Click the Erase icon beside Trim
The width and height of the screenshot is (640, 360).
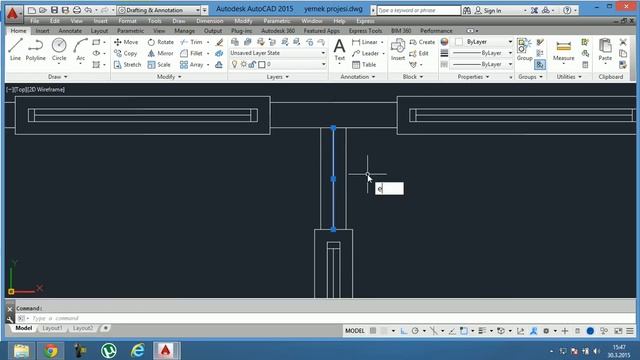coord(220,42)
